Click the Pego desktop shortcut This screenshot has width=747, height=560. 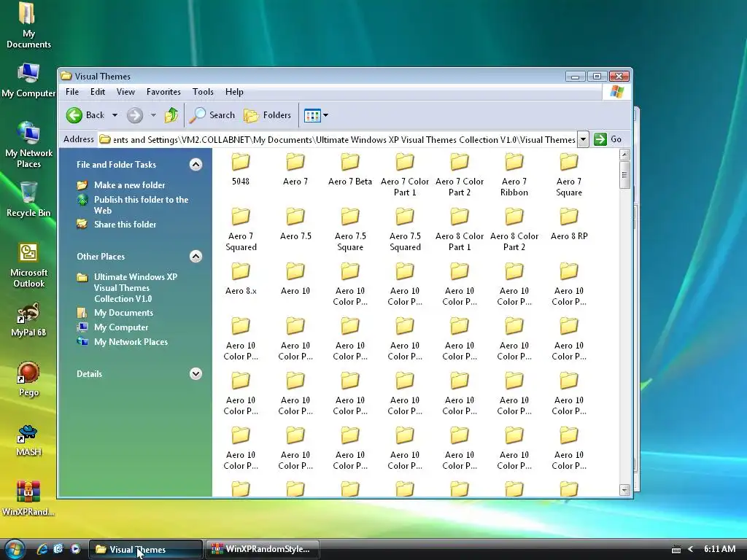coord(28,379)
